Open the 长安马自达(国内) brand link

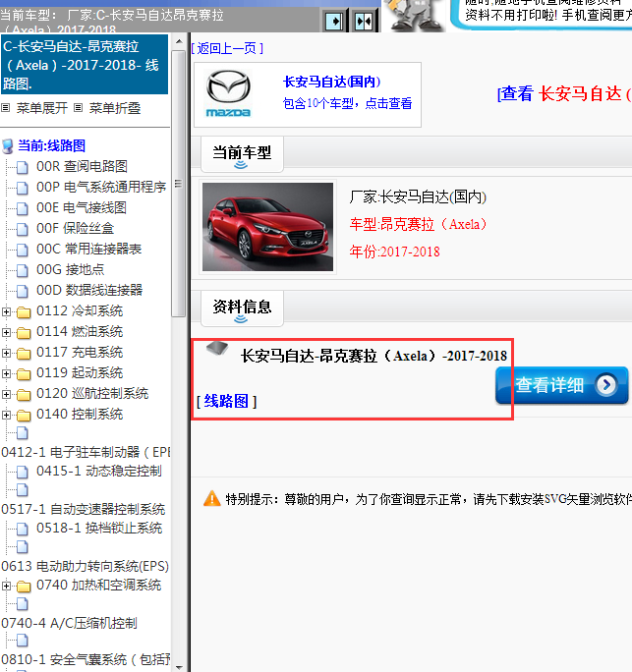coord(331,82)
